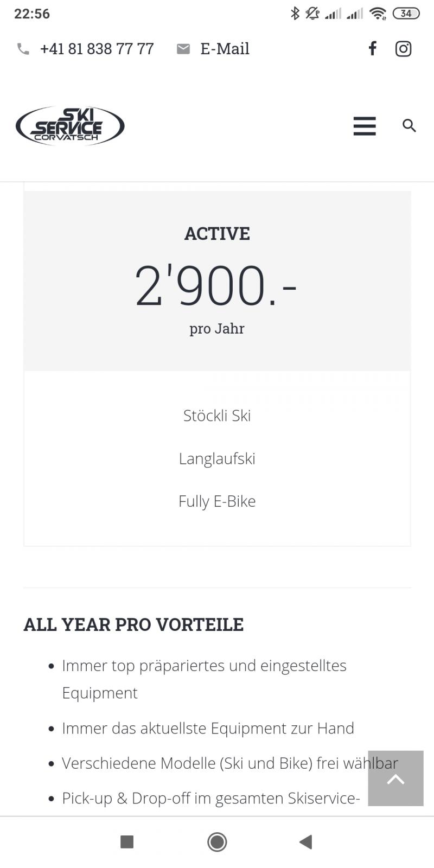Open the E-Mail link
The image size is (434, 868).
click(225, 49)
